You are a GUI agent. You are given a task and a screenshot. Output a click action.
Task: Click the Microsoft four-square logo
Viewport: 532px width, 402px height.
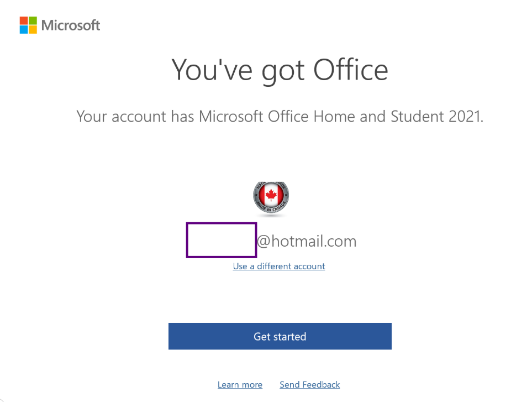coord(28,25)
